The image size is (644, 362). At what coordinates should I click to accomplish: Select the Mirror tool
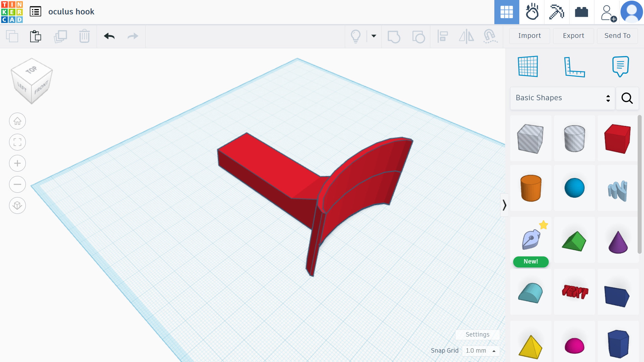466,36
